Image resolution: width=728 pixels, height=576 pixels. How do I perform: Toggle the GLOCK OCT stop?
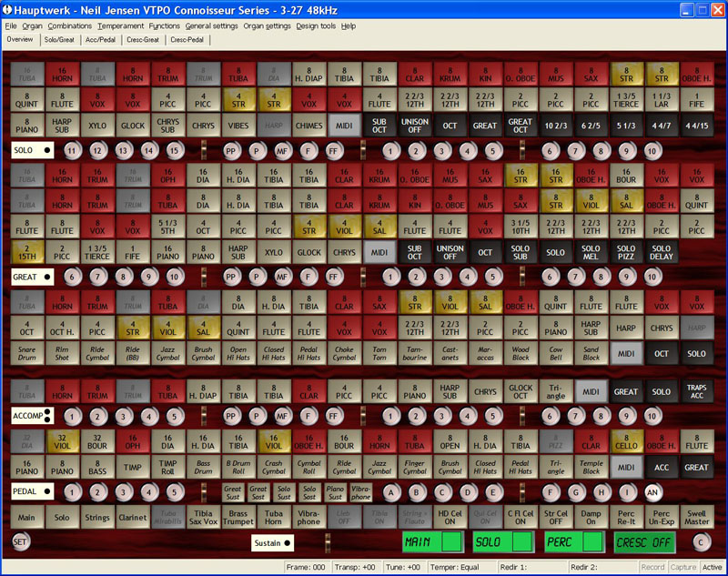tap(520, 391)
